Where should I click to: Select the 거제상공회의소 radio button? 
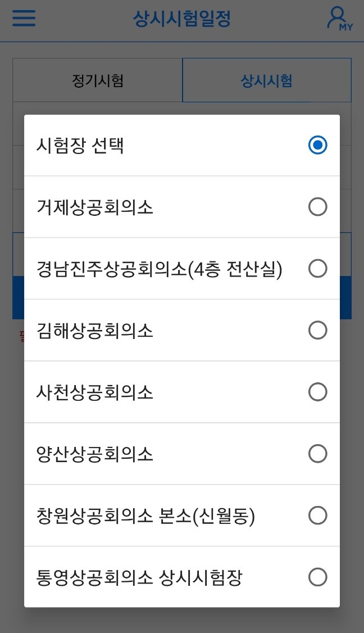tap(318, 207)
